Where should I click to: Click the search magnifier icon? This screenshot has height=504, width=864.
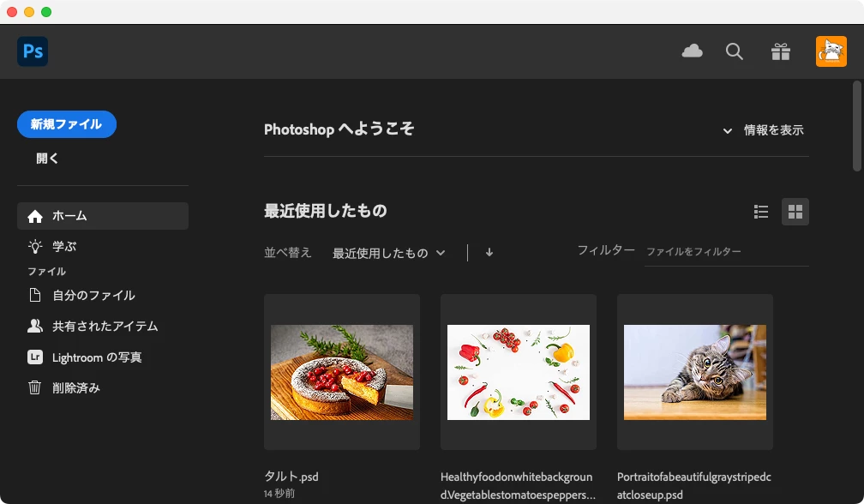pos(734,51)
